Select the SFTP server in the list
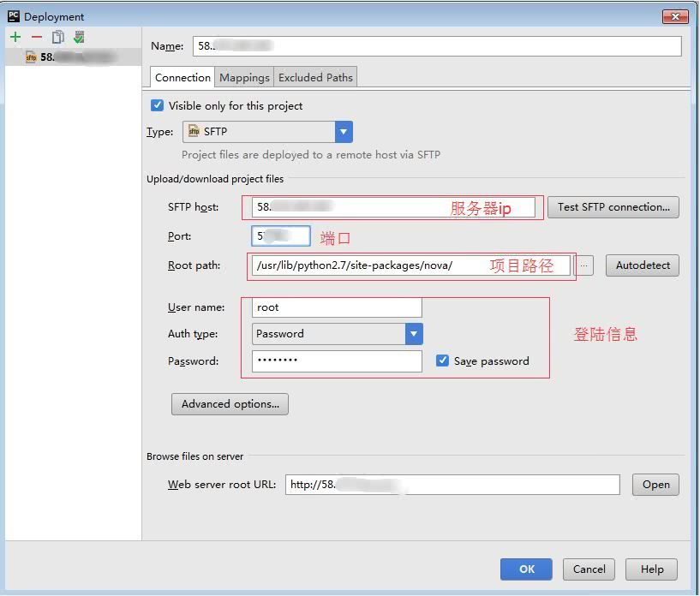The height and width of the screenshot is (596, 700). click(x=73, y=57)
